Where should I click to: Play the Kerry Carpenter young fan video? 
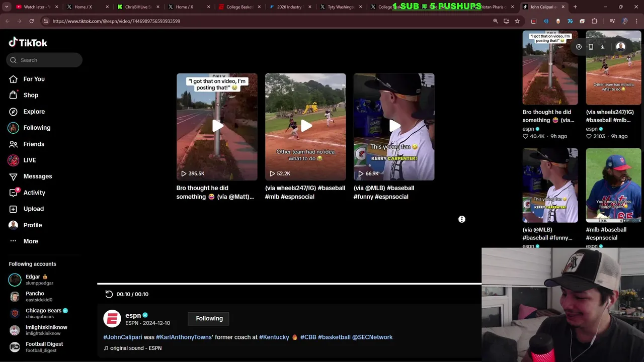point(394,127)
